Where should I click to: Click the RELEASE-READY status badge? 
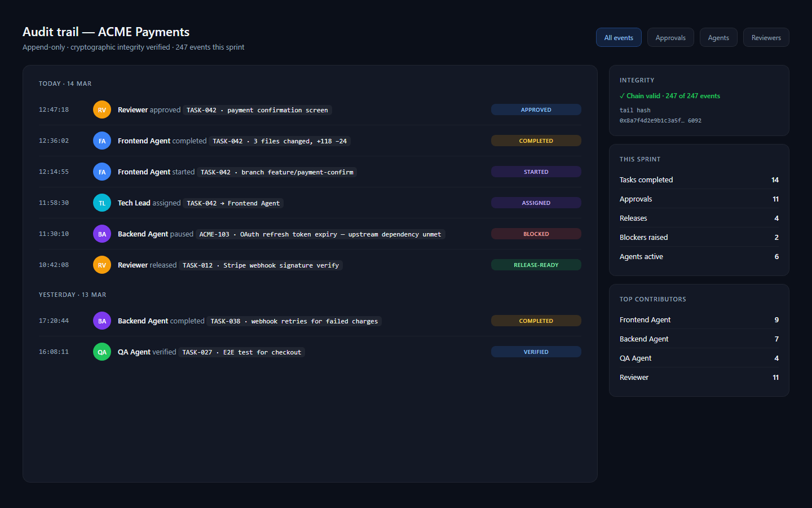pyautogui.click(x=536, y=265)
